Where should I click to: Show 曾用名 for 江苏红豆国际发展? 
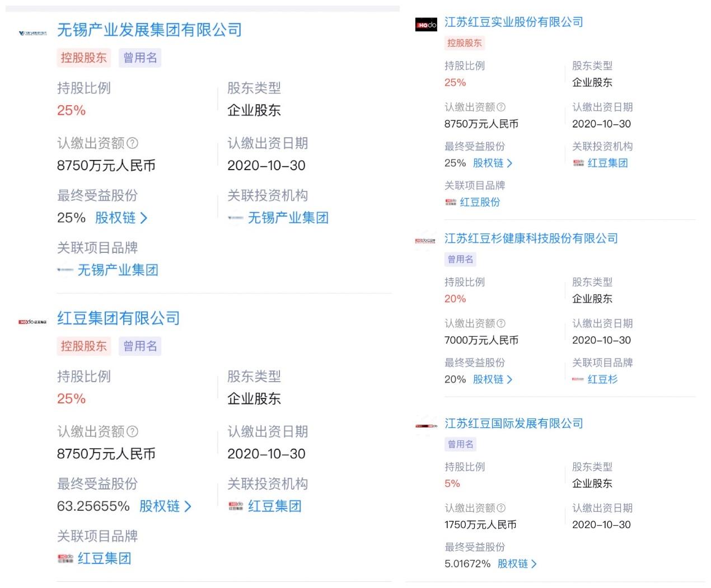click(x=461, y=444)
